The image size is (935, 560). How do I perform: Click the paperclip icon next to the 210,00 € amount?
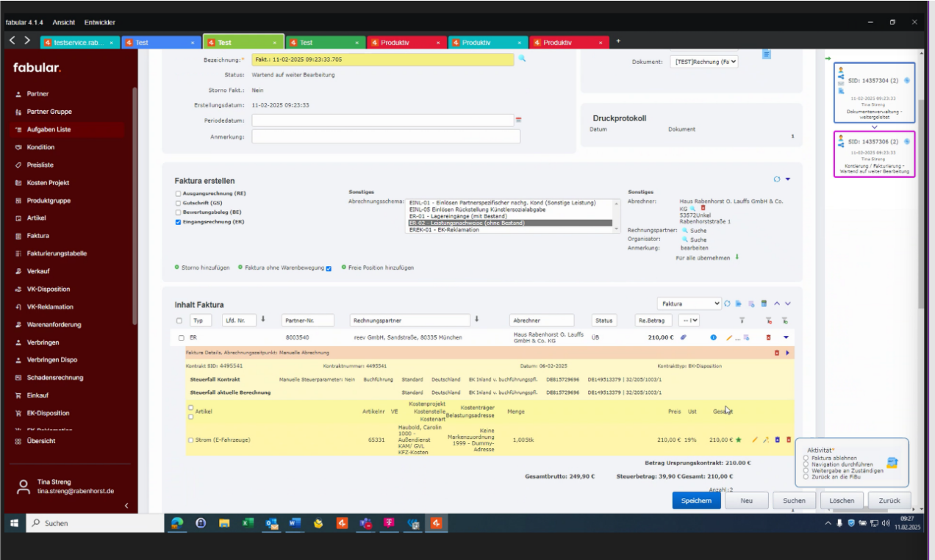[x=683, y=337]
